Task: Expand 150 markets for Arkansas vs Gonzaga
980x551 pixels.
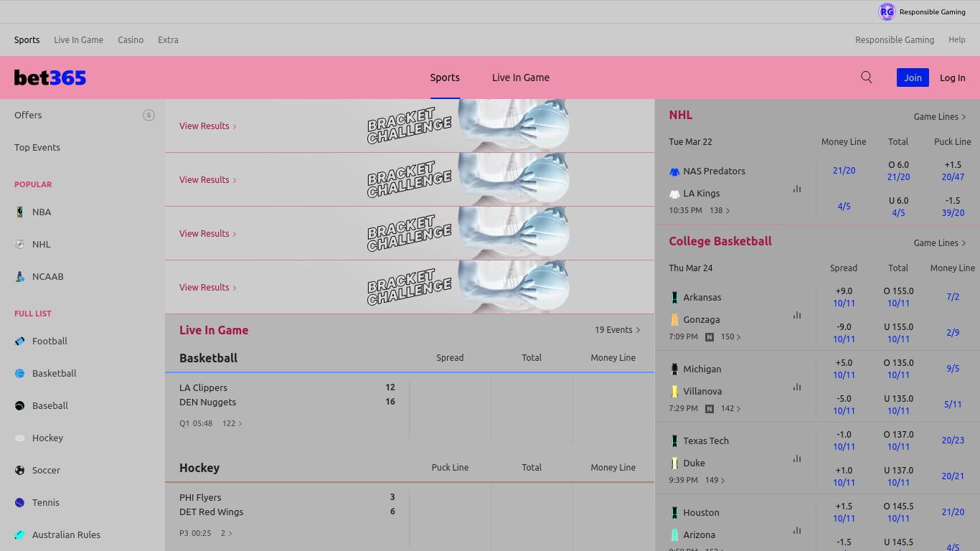Action: click(x=731, y=336)
